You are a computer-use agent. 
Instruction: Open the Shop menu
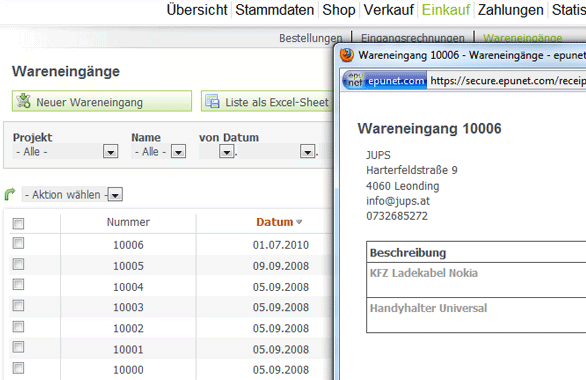pos(339,10)
